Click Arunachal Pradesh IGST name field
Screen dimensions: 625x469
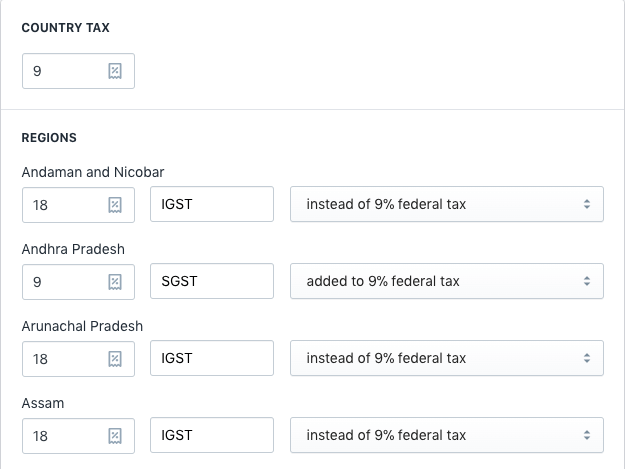pyautogui.click(x=211, y=358)
